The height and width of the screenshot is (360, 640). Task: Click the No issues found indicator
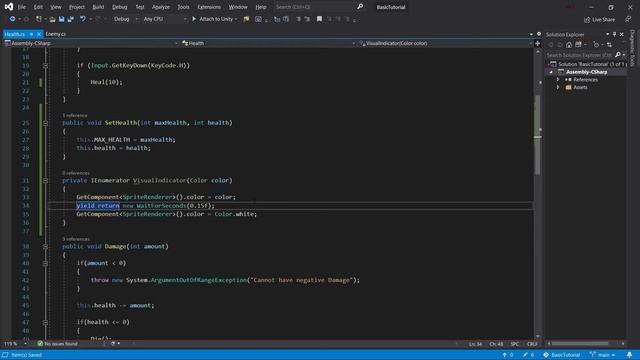click(x=58, y=344)
